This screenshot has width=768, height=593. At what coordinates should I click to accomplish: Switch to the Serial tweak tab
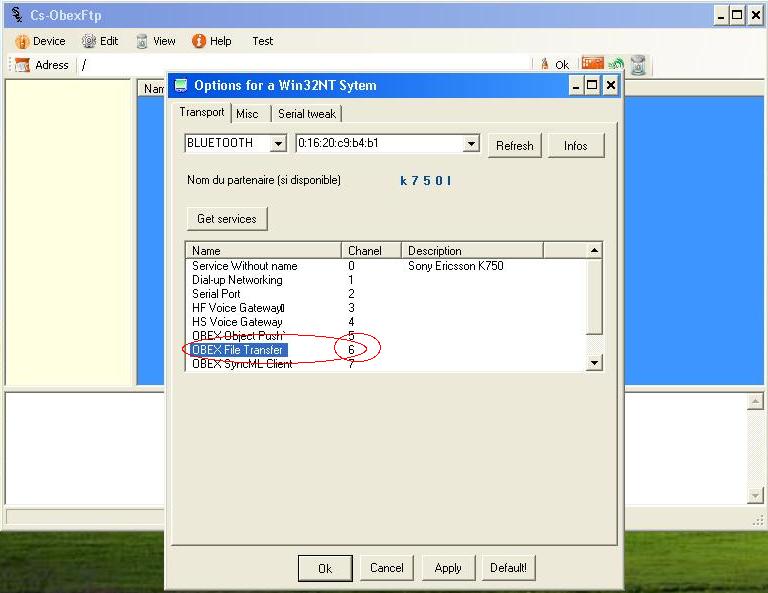[x=307, y=114]
